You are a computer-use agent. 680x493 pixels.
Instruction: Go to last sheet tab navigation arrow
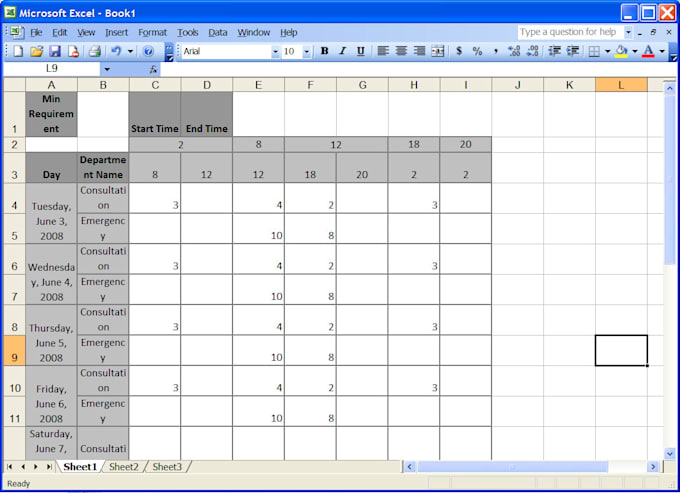49,467
